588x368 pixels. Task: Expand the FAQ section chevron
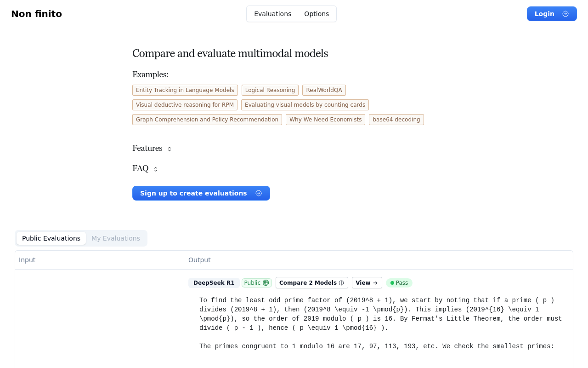[156, 169]
